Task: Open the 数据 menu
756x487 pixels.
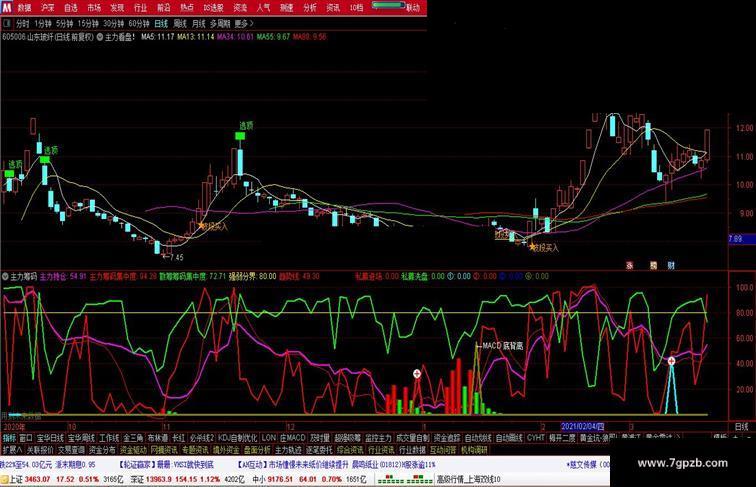Action: click(x=24, y=8)
